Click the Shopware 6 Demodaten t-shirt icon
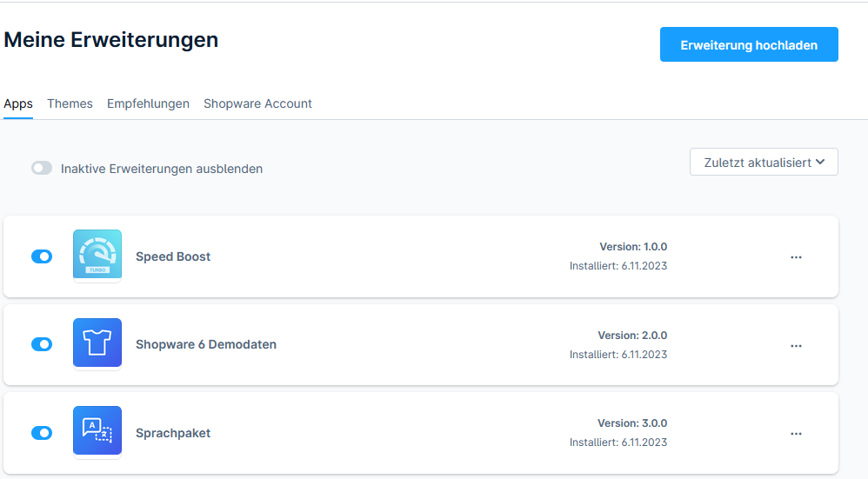868x479 pixels. coord(97,343)
